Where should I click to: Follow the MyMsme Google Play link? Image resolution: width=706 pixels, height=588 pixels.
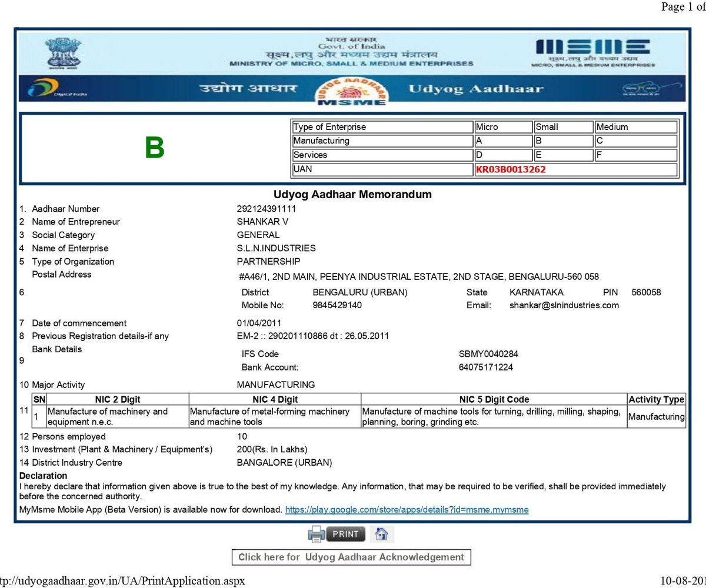407,510
